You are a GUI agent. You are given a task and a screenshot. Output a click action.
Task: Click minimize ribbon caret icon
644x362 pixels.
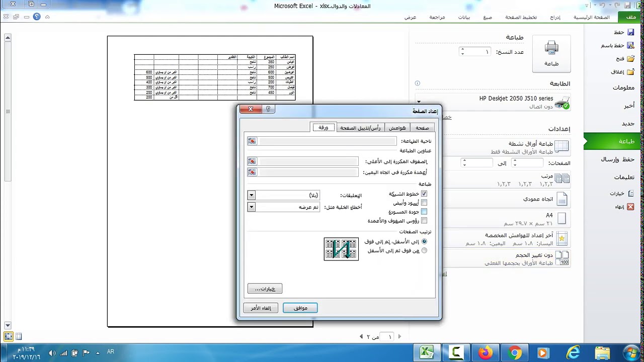[x=47, y=17]
